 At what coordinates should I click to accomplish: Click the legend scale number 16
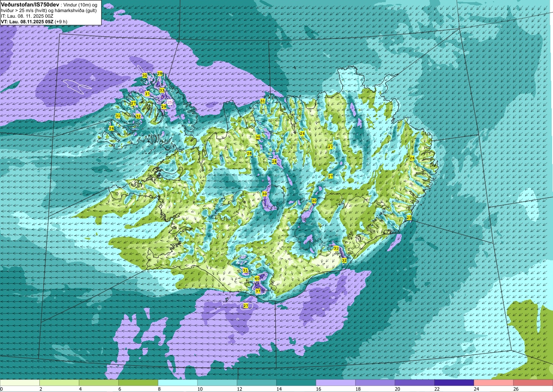(318, 389)
